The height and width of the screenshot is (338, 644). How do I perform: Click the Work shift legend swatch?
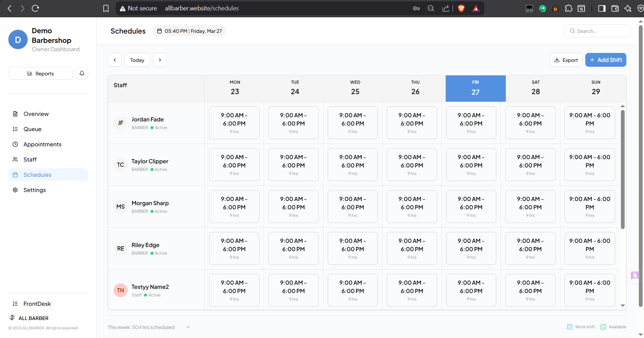[570, 327]
